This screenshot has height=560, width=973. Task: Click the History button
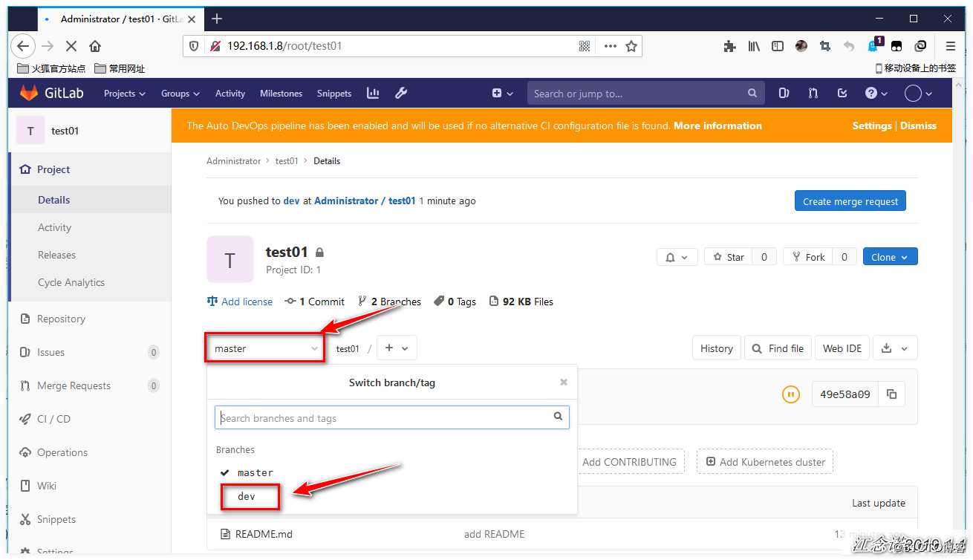pos(716,348)
